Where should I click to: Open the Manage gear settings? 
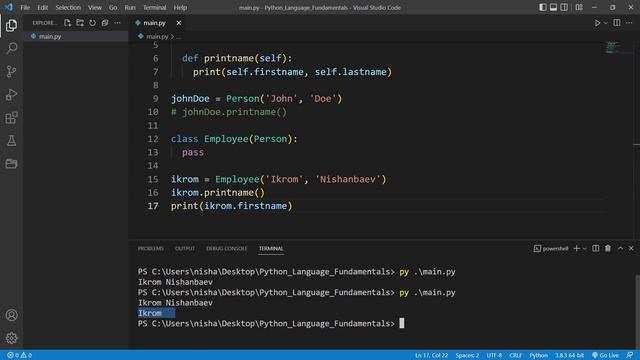(x=11, y=338)
